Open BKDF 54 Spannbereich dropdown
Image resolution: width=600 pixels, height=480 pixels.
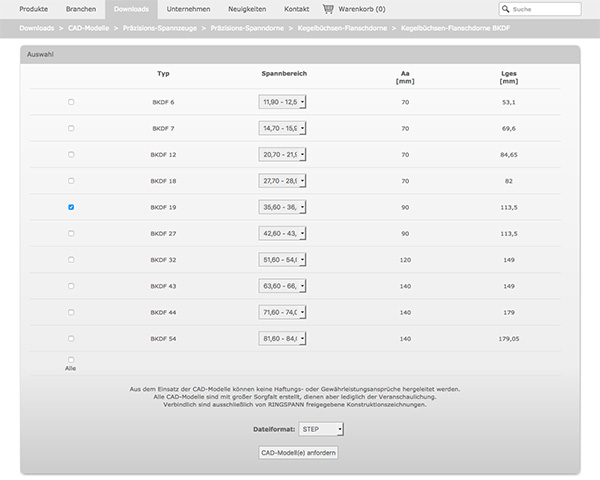pyautogui.click(x=282, y=338)
